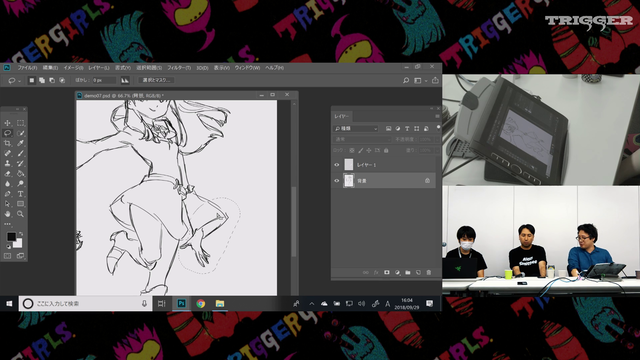
Task: Open the Layers panel flyout menu
Action: click(x=437, y=116)
